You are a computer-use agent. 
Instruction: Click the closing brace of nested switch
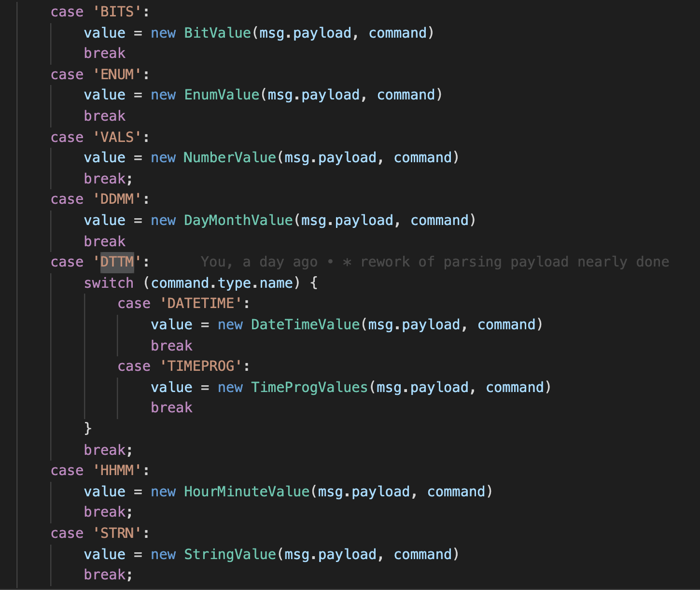click(x=87, y=428)
